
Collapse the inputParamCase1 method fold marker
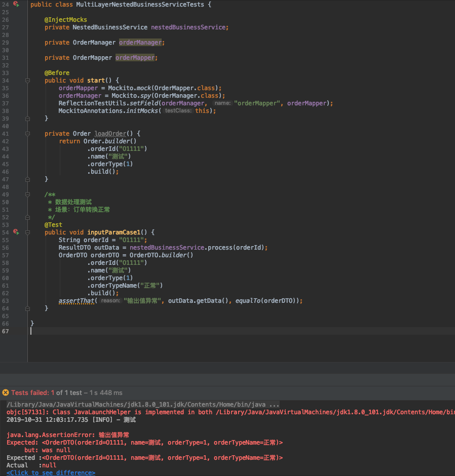point(27,232)
